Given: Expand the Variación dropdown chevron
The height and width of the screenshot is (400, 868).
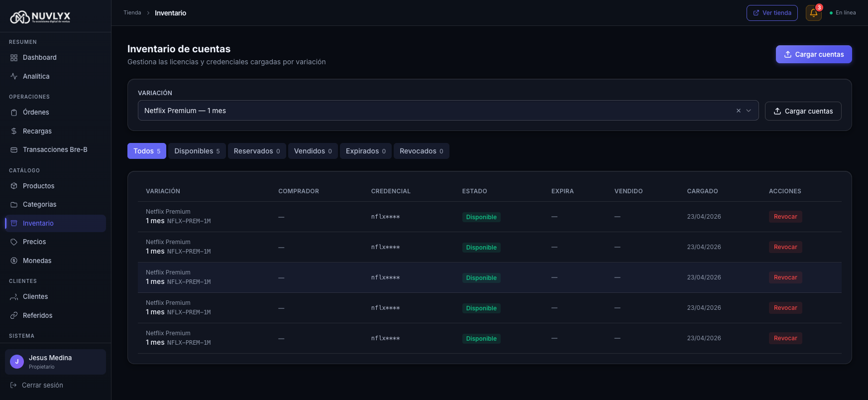Looking at the screenshot, I should click(749, 111).
